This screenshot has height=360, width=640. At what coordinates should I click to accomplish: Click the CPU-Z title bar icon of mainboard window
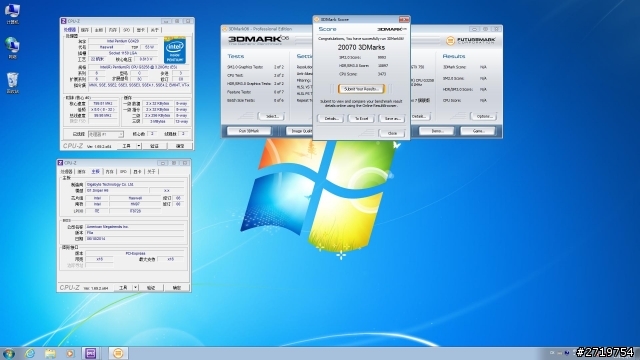pyautogui.click(x=60, y=162)
